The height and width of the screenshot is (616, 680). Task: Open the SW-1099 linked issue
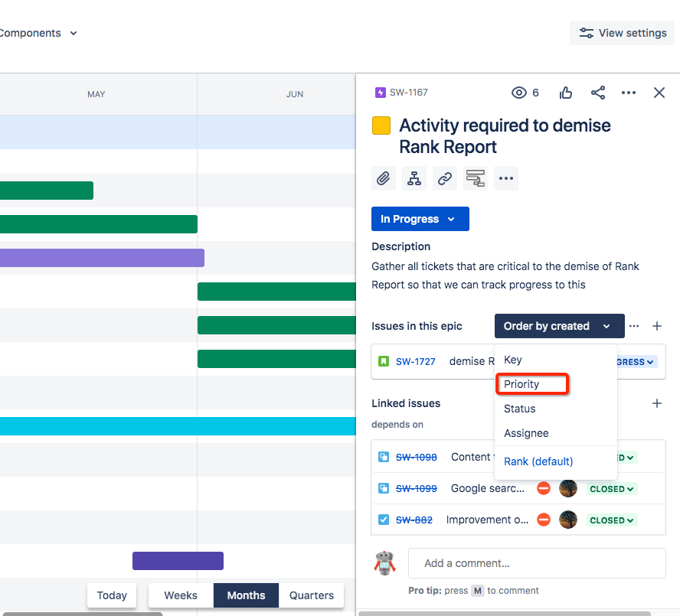pos(417,488)
